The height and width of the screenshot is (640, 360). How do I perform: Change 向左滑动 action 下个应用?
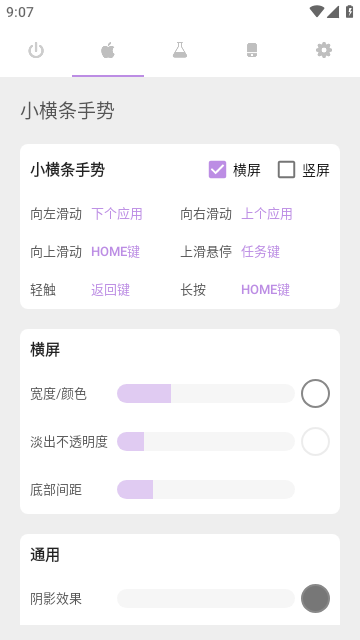click(x=117, y=214)
